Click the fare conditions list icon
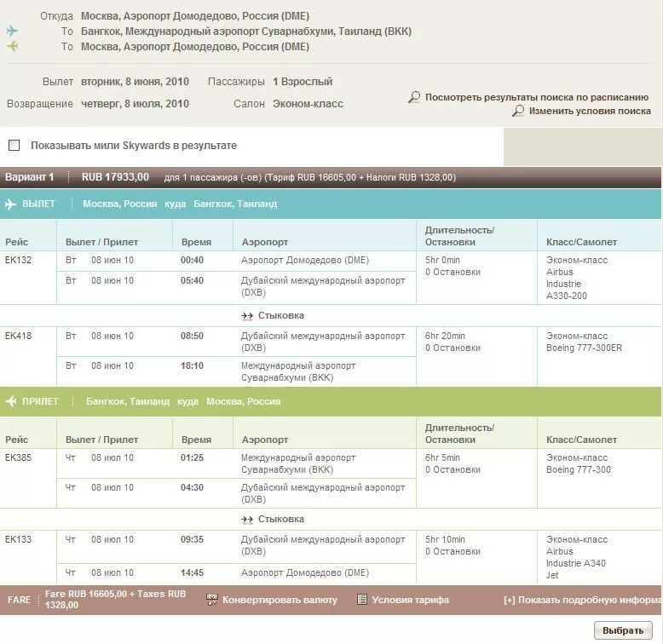 [362, 599]
